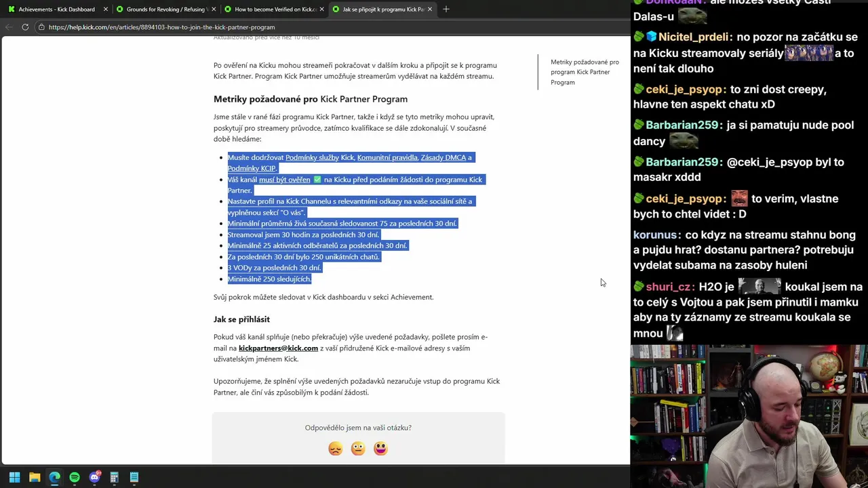Click chat username shuri_cz
Image resolution: width=868 pixels, height=488 pixels.
[668, 287]
